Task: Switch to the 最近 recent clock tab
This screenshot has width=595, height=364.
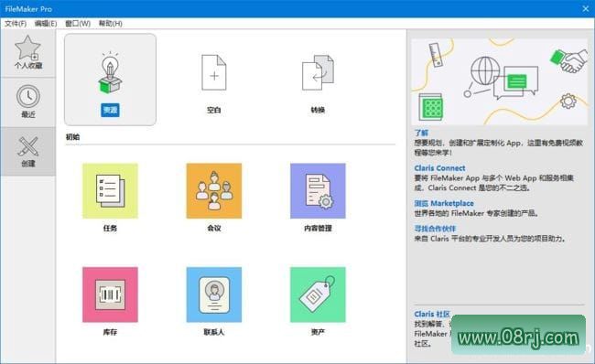Action: click(28, 102)
